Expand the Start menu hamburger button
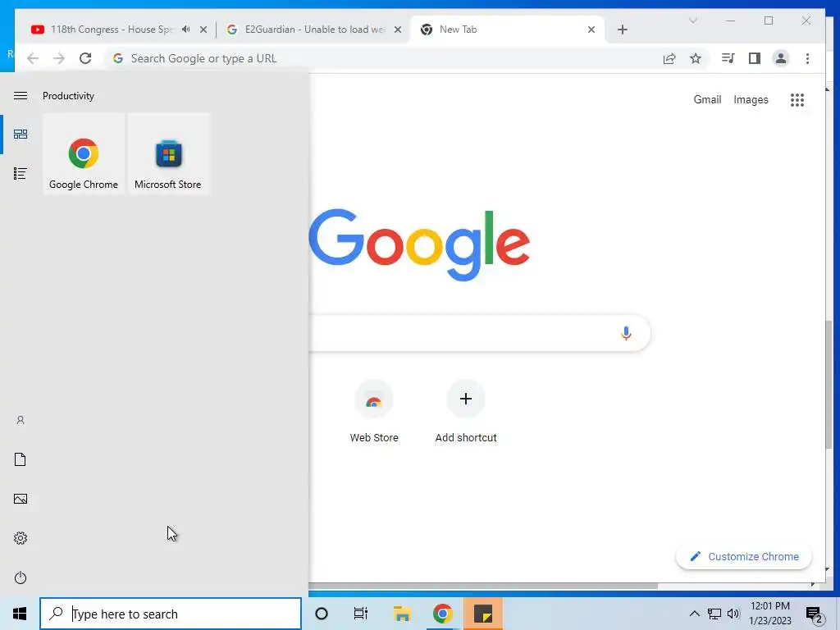 click(x=21, y=95)
